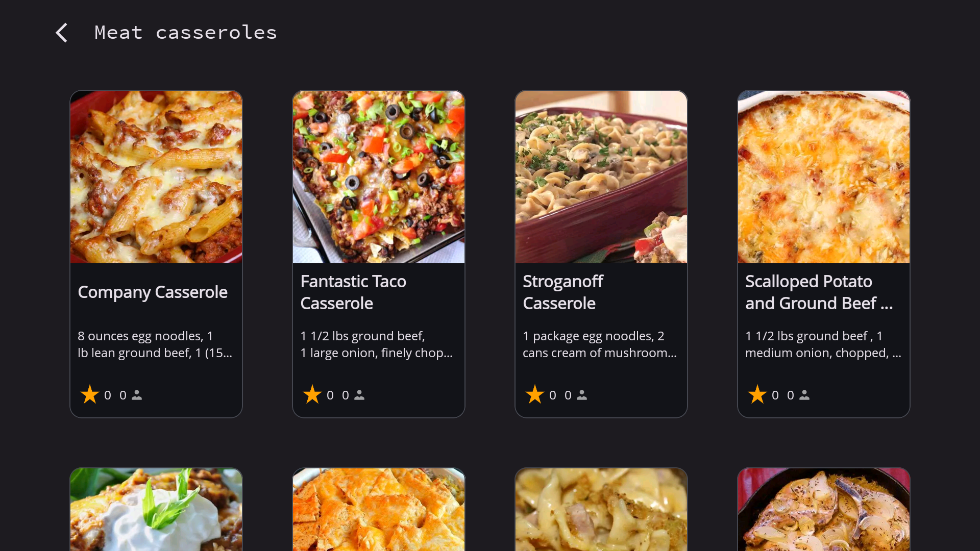980x551 pixels.
Task: Select the Stroganoff Casserole title
Action: (562, 292)
